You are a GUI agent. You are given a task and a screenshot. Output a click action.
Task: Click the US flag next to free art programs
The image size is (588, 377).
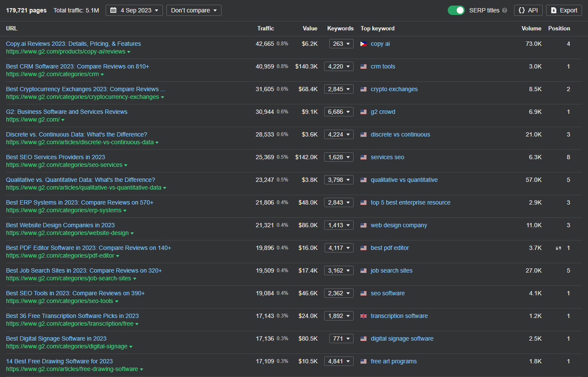coord(363,361)
